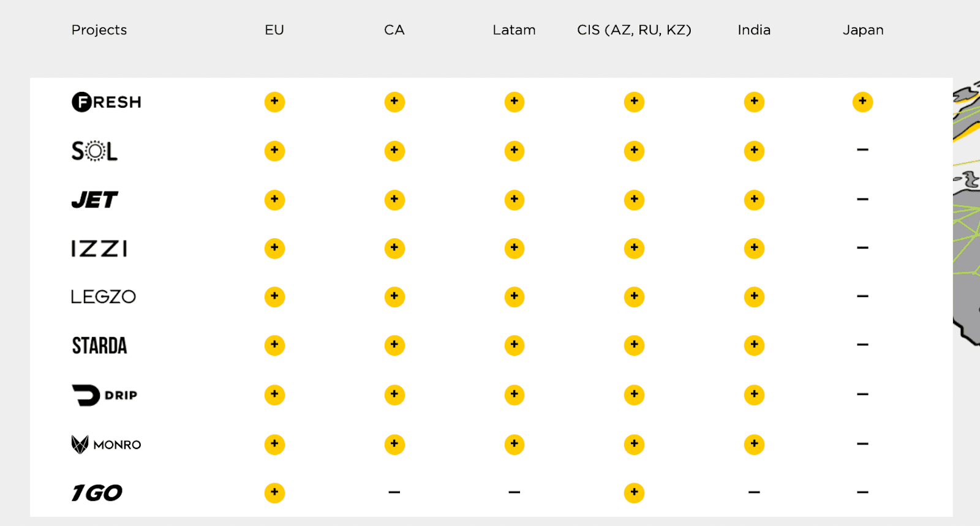The image size is (980, 526).
Task: Open the MONRO project logo
Action: click(107, 444)
